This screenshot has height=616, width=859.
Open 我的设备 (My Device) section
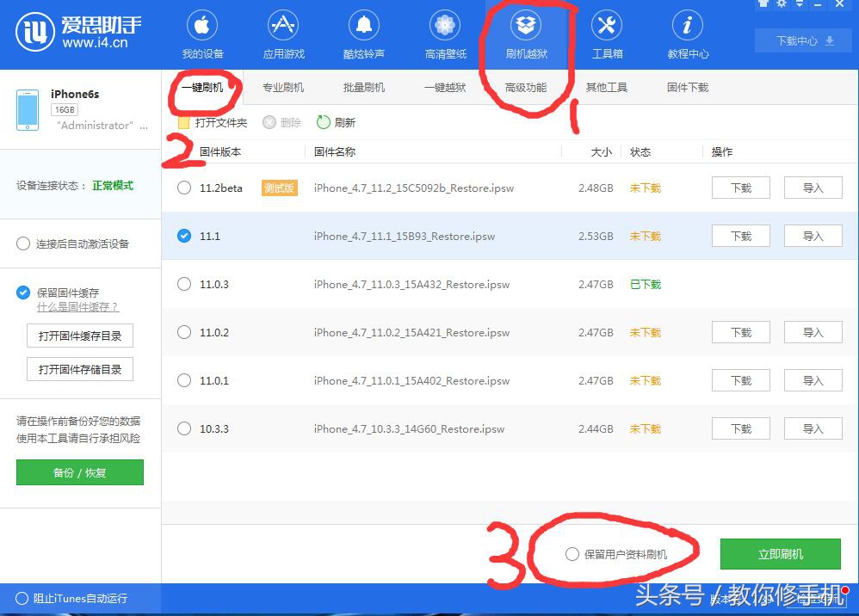[x=202, y=35]
